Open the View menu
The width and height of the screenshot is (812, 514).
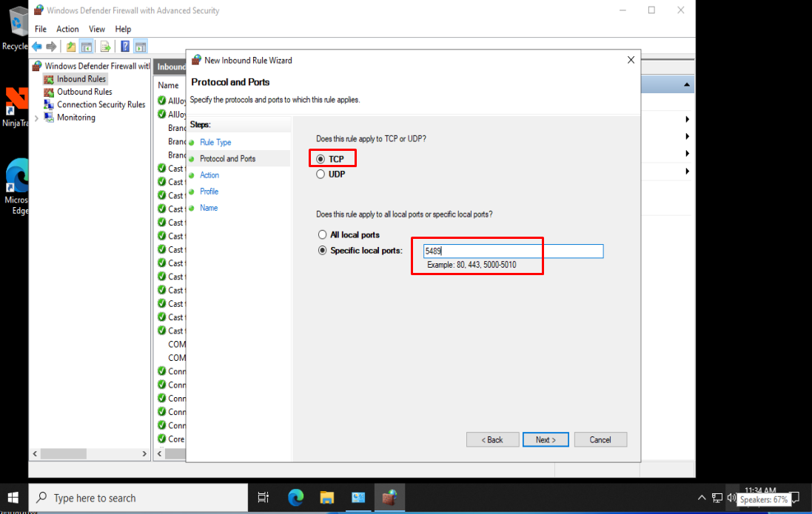coord(96,29)
